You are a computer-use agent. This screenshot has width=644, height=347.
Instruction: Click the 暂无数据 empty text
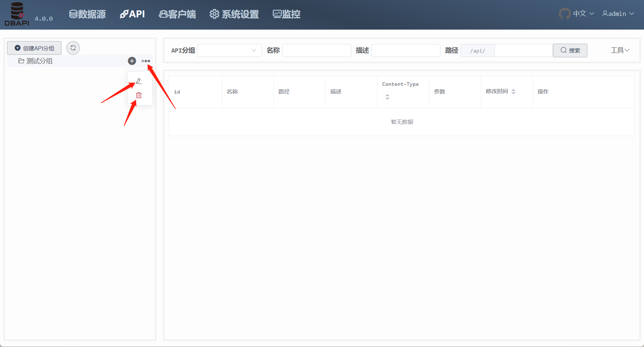[402, 122]
